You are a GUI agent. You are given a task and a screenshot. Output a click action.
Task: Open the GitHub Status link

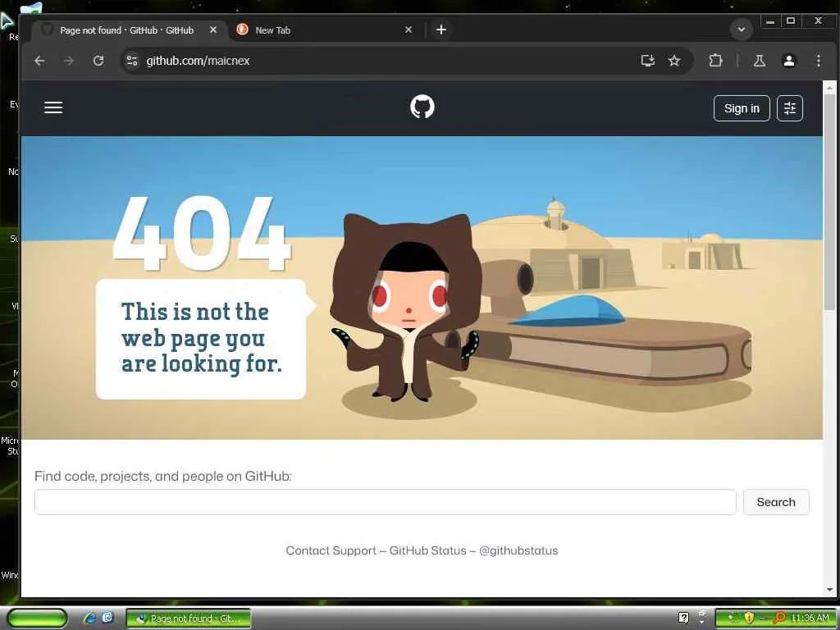427,550
